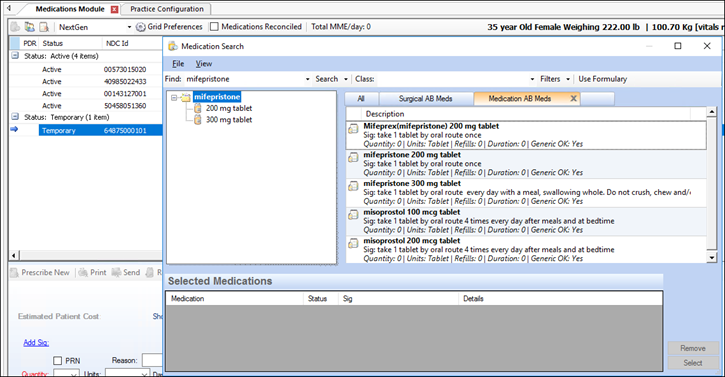Open the Find field dropdown arrow
The width and height of the screenshot is (725, 377).
pos(307,79)
